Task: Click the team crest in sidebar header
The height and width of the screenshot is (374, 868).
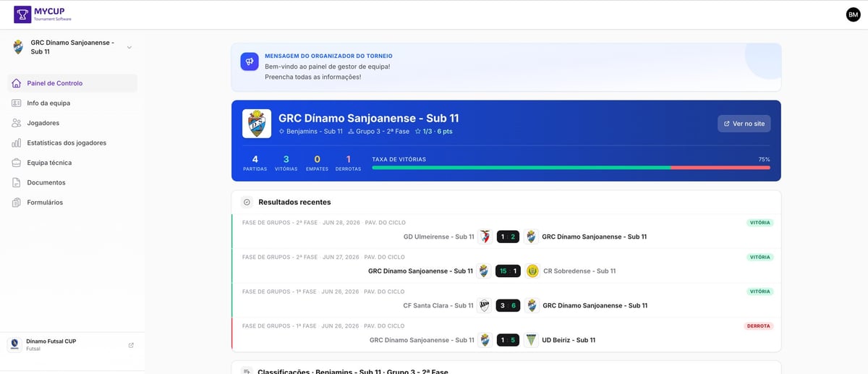Action: tap(18, 47)
